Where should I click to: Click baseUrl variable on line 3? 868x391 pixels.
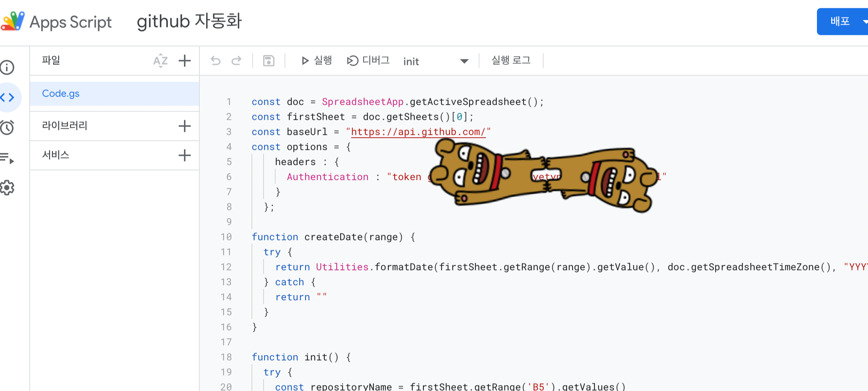pyautogui.click(x=307, y=132)
